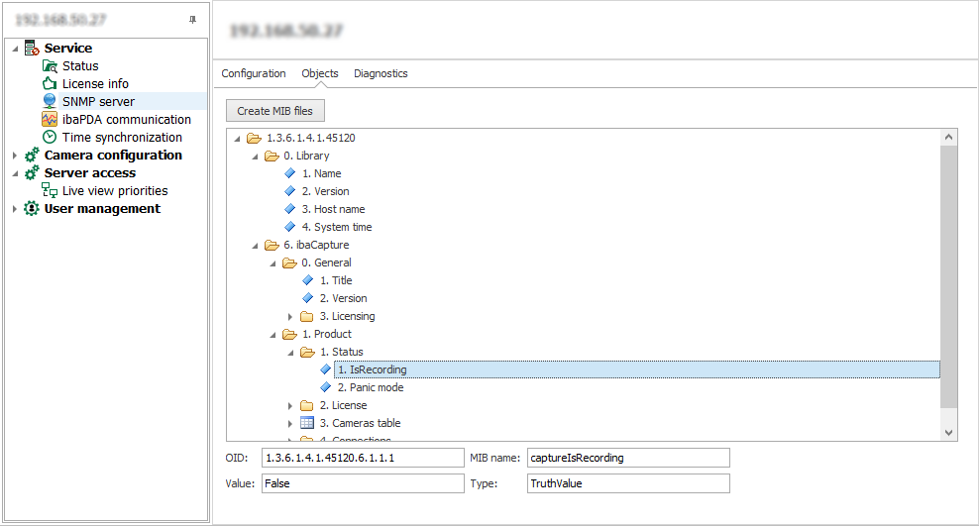The width and height of the screenshot is (980, 526).
Task: Click the SNMP server globe icon
Action: coord(50,101)
